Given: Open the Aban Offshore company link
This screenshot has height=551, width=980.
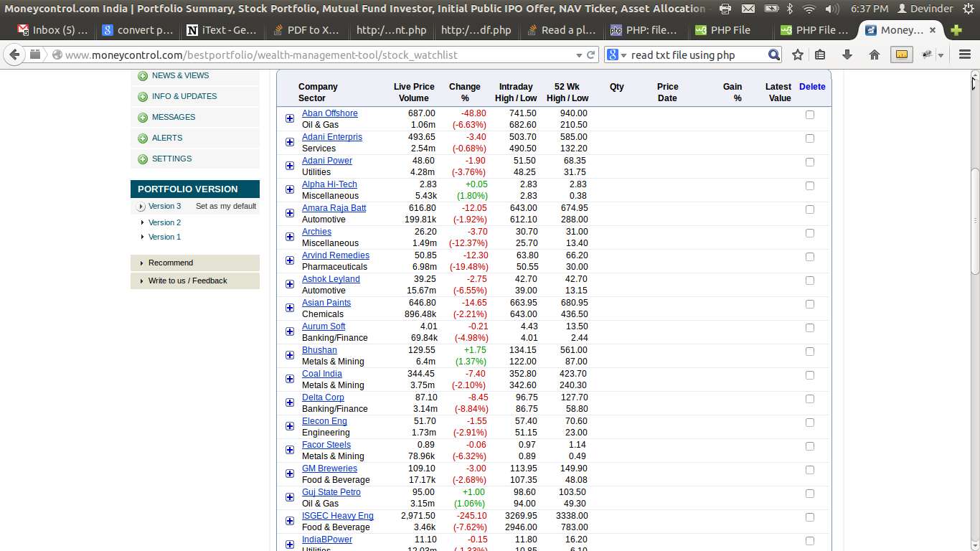Looking at the screenshot, I should 330,113.
